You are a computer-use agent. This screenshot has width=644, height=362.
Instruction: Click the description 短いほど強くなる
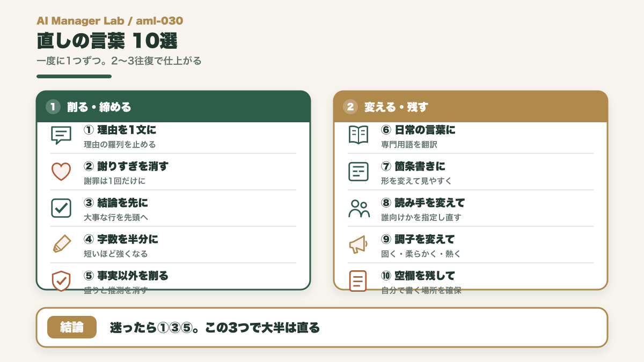click(116, 254)
